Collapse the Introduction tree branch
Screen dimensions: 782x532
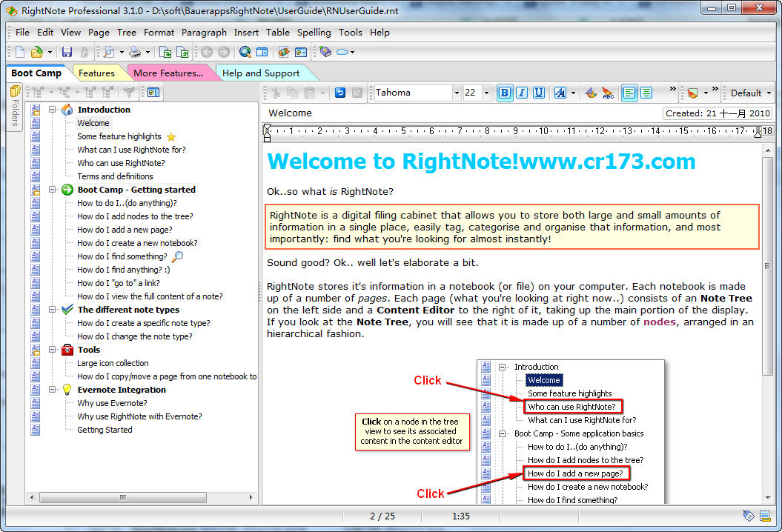point(53,110)
